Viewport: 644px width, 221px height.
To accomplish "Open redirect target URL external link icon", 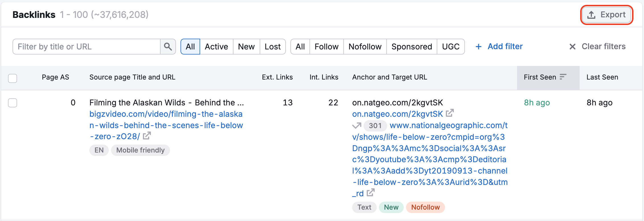I will click(x=370, y=193).
